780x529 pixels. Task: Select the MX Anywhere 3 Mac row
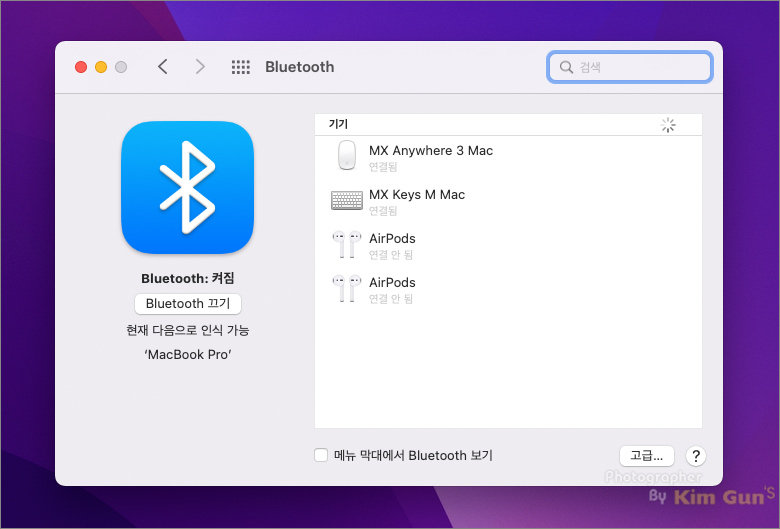click(x=508, y=158)
